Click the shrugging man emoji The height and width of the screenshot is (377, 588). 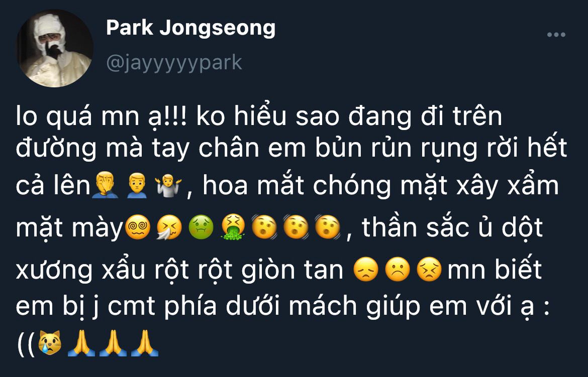coord(168,185)
